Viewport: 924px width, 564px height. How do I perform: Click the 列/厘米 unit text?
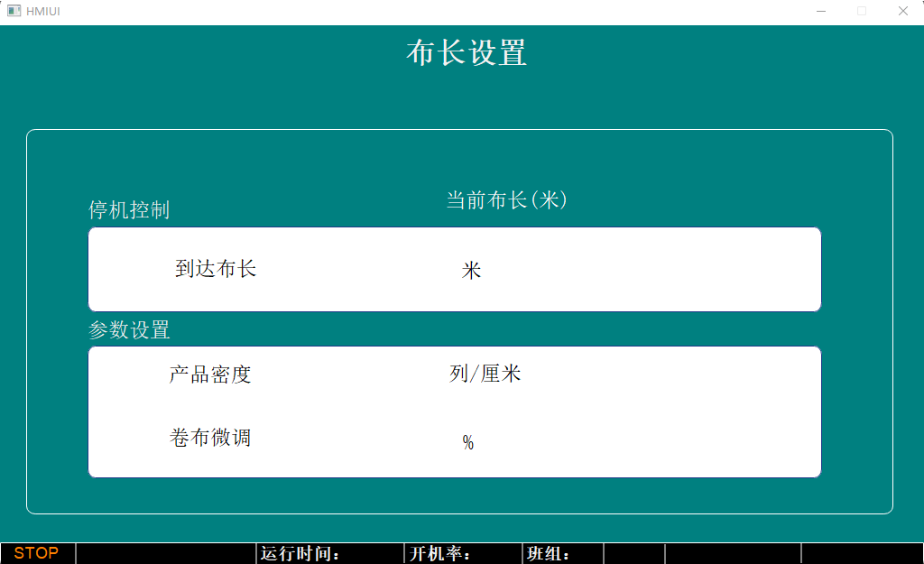coord(485,374)
